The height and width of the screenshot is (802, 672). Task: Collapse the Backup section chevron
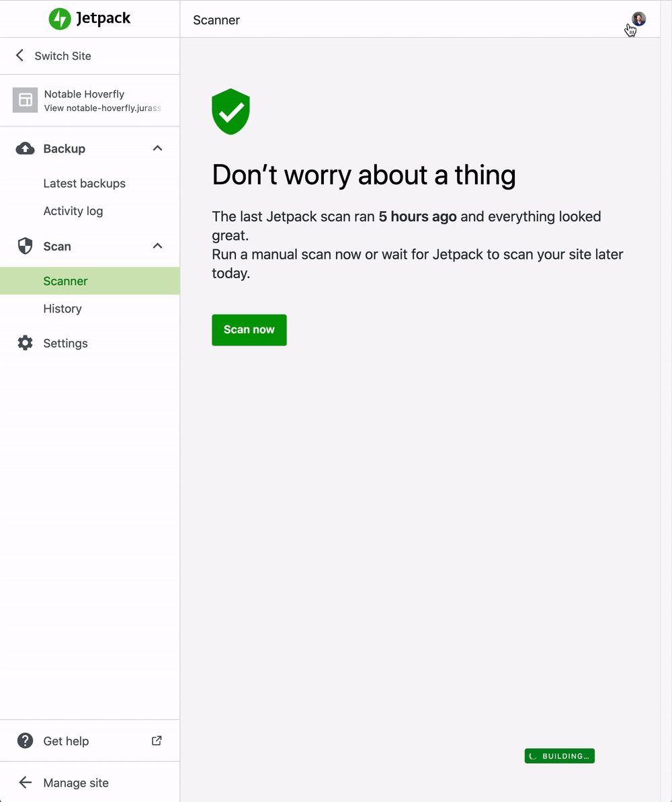click(x=157, y=149)
